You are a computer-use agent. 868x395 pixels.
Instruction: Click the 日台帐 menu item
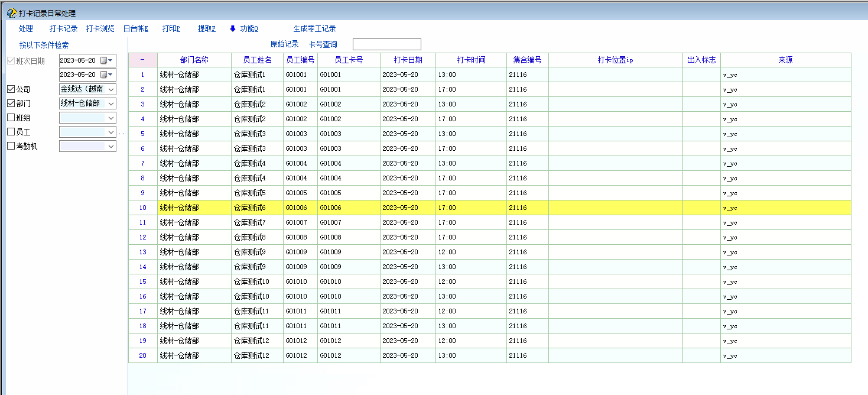[x=135, y=28]
